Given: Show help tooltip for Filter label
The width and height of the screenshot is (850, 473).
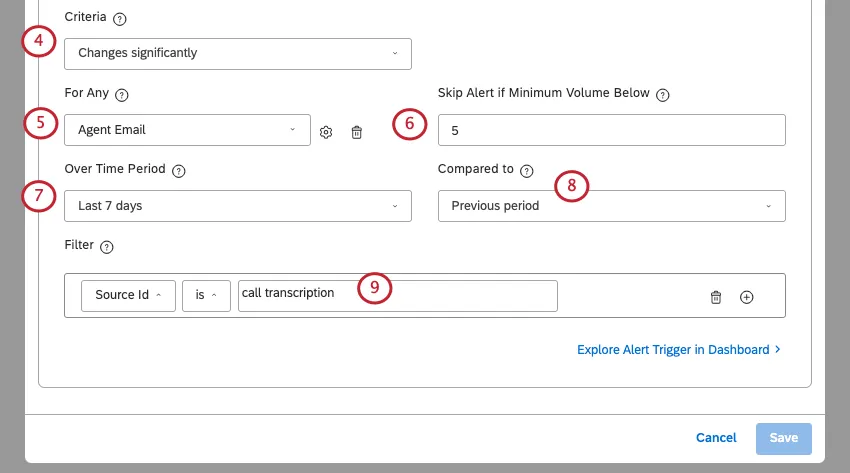Looking at the screenshot, I should (107, 247).
